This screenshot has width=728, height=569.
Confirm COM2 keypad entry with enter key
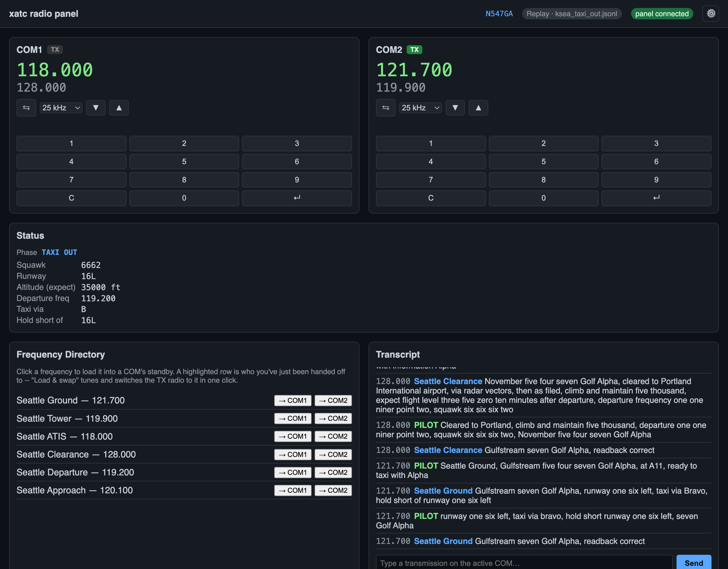[x=656, y=198]
